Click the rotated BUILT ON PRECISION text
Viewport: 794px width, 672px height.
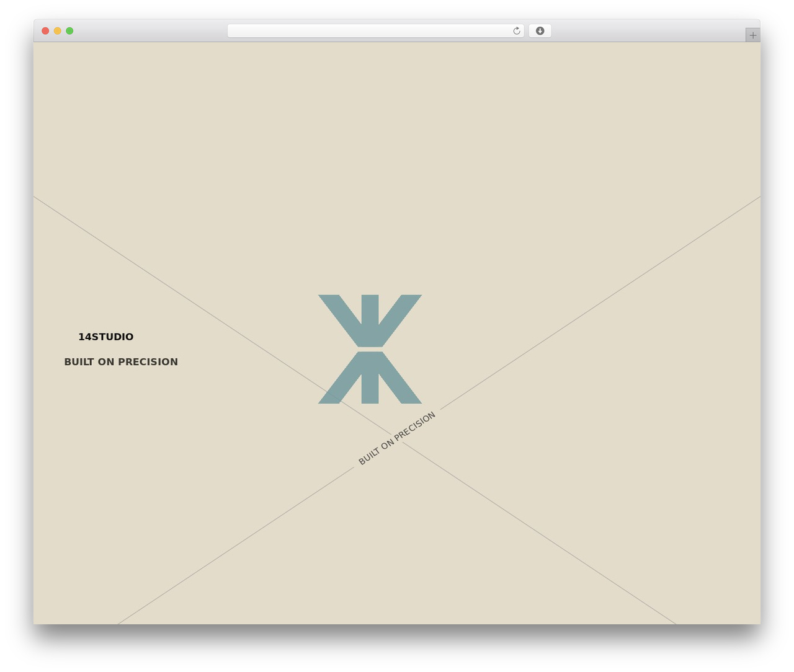[397, 438]
